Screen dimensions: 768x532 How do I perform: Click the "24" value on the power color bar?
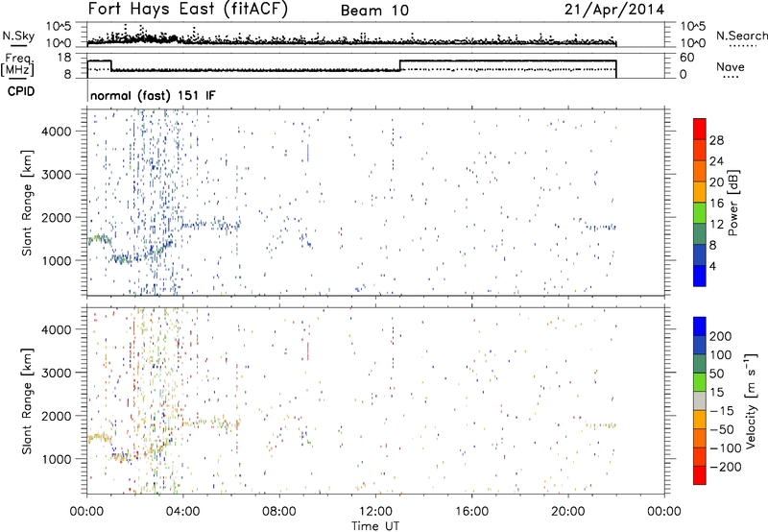click(716, 161)
